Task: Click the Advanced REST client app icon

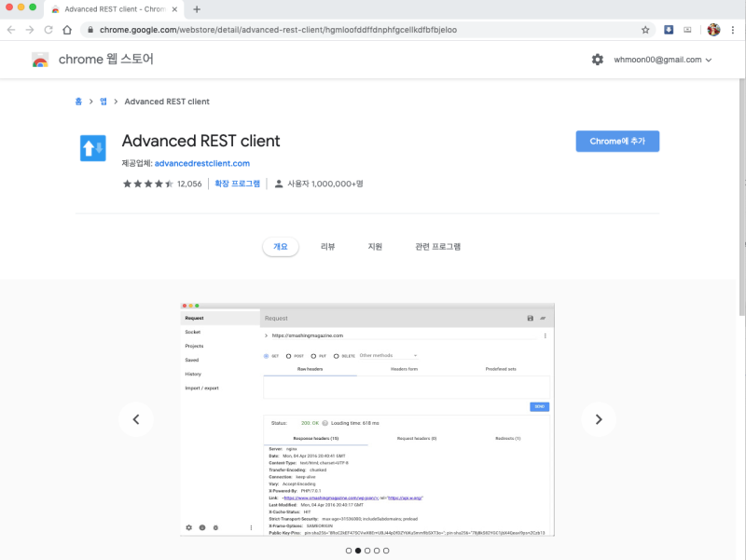Action: [x=92, y=148]
